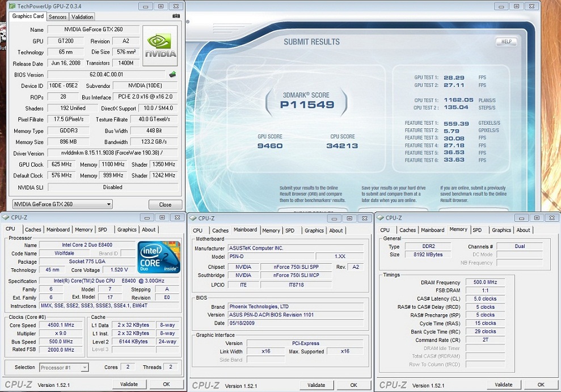This screenshot has width=561, height=392.
Task: Click the HELP button in 3DMark
Action: [506, 41]
